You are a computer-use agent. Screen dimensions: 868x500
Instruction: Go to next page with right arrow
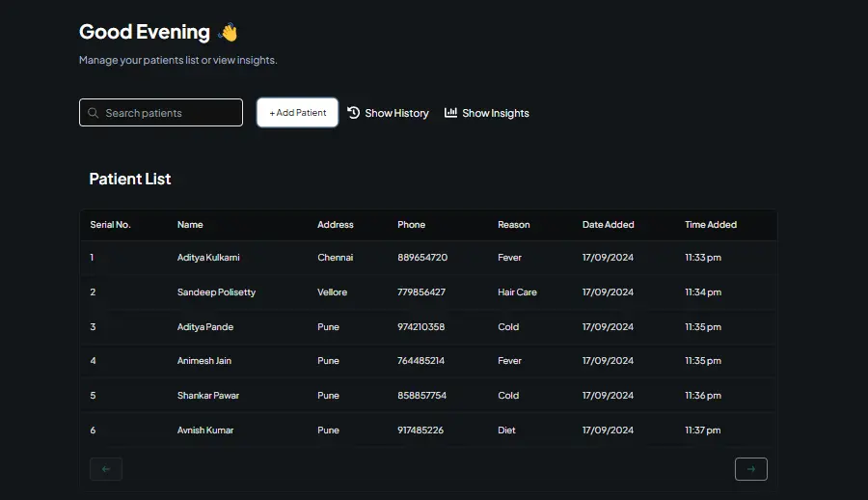[x=750, y=469]
